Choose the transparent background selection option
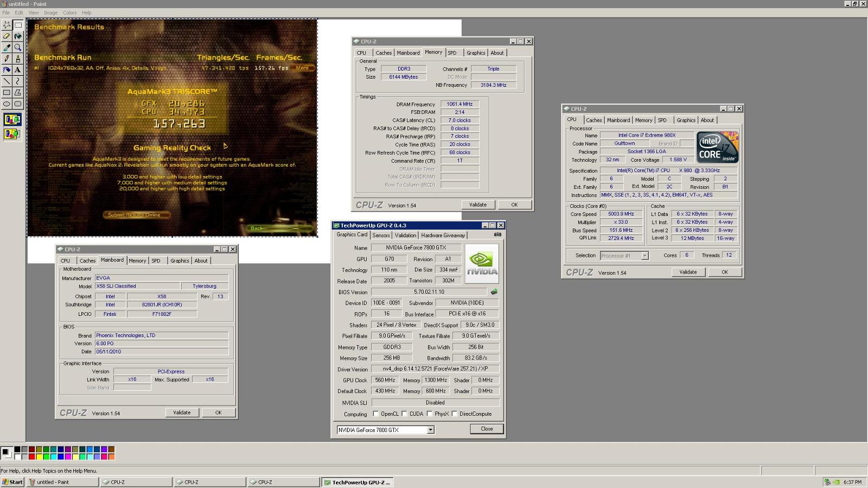 12,134
